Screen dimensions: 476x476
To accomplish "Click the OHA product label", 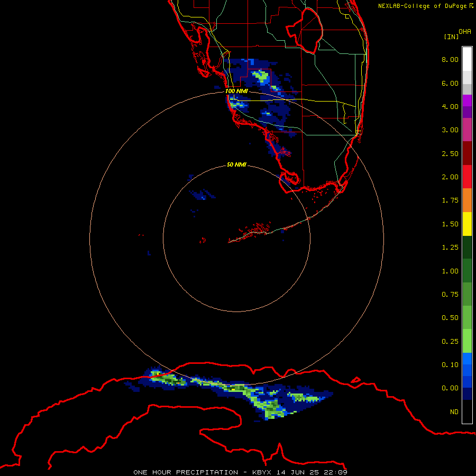I will tap(465, 32).
